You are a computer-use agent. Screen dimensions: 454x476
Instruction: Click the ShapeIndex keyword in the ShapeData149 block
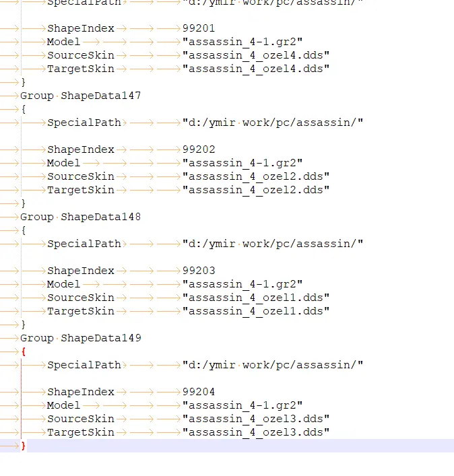81,392
